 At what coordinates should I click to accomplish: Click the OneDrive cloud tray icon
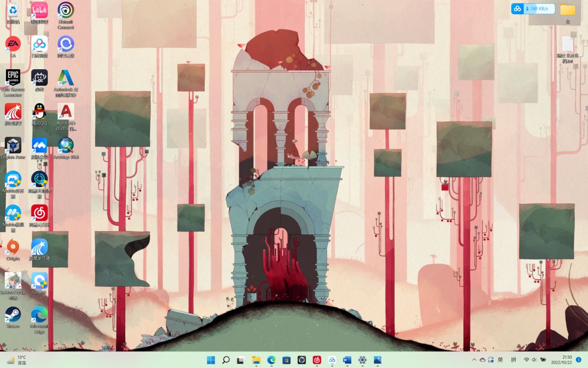[x=482, y=360]
